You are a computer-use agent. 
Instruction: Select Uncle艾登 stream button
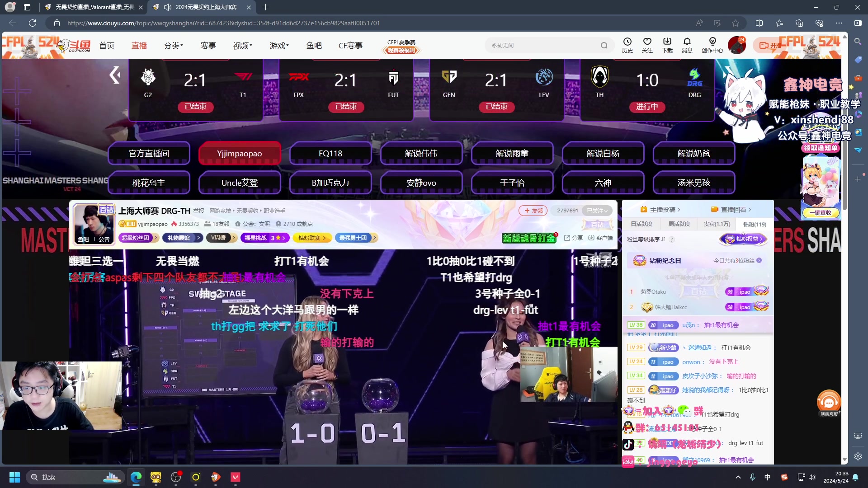tap(240, 183)
